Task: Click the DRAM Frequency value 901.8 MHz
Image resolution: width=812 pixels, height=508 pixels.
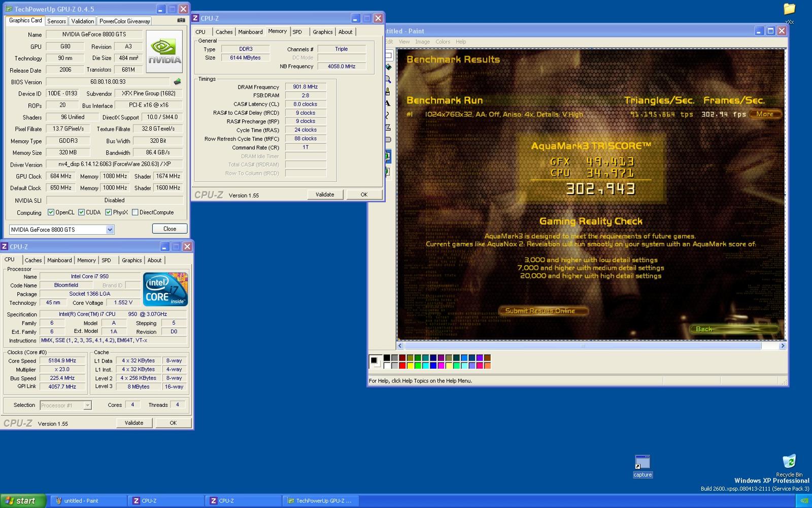Action: [x=306, y=87]
